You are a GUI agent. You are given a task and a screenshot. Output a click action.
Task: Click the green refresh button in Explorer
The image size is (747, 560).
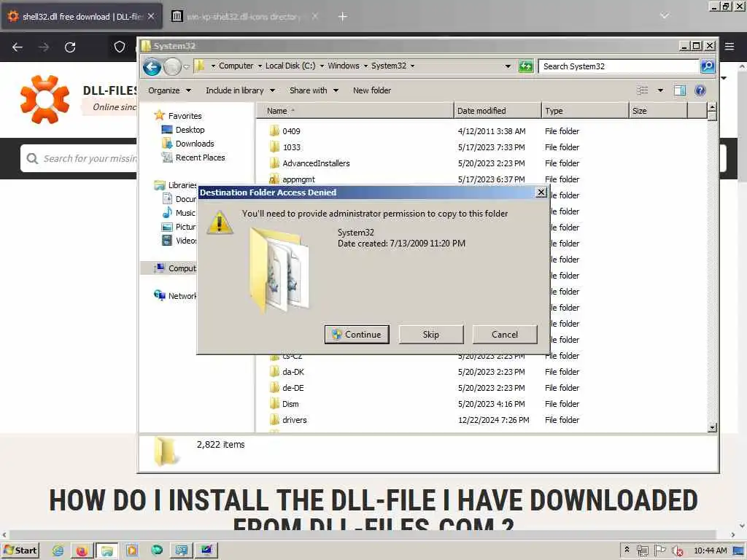[x=525, y=66]
